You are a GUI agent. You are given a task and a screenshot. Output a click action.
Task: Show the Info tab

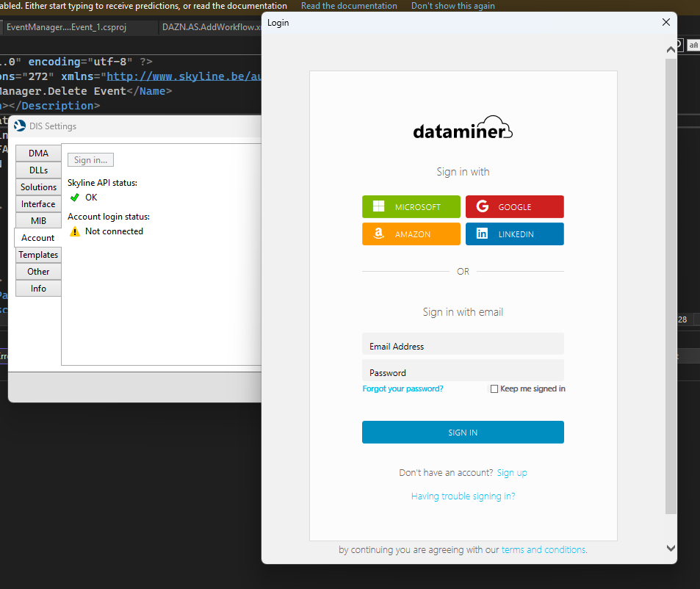click(38, 289)
